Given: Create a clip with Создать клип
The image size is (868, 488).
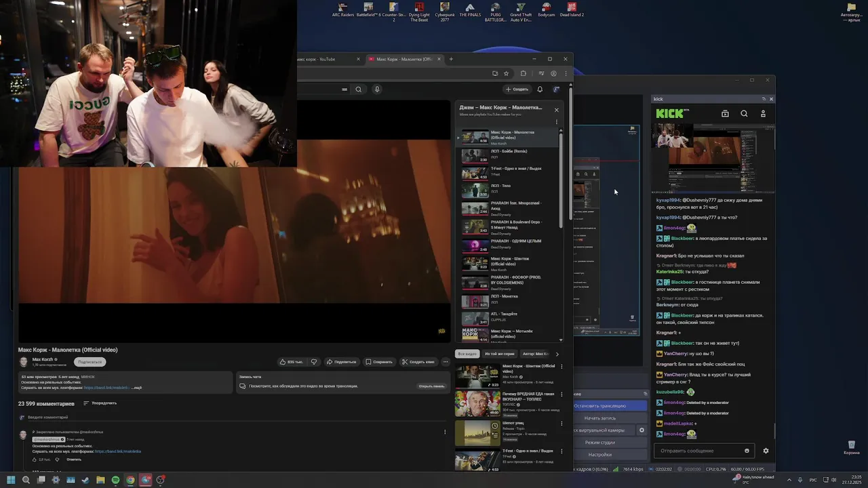Looking at the screenshot, I should (418, 362).
